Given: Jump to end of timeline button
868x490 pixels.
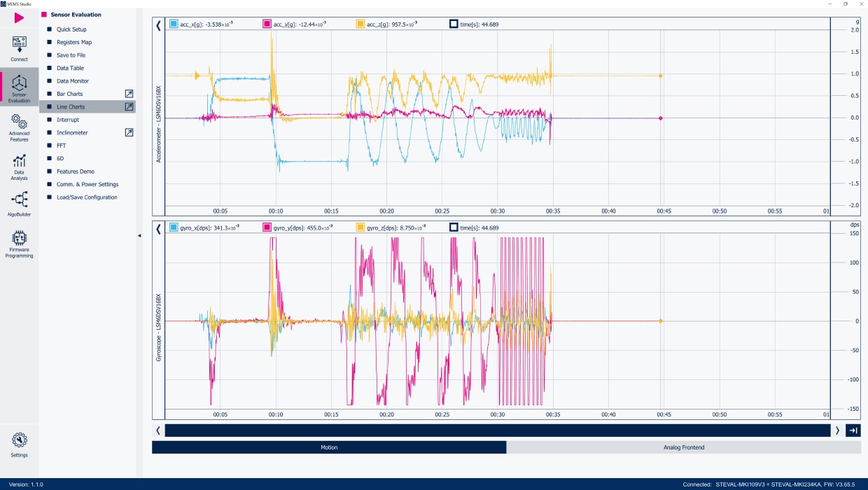Looking at the screenshot, I should click(853, 430).
